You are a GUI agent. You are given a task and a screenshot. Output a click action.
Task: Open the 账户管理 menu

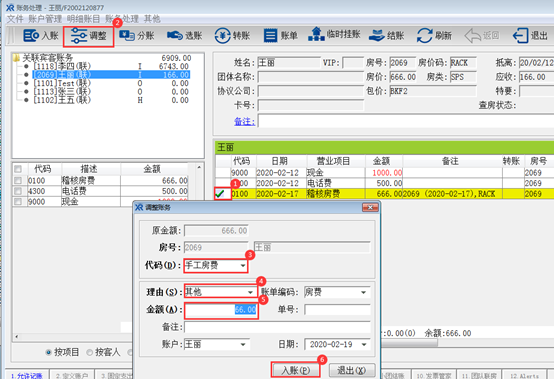click(x=45, y=19)
